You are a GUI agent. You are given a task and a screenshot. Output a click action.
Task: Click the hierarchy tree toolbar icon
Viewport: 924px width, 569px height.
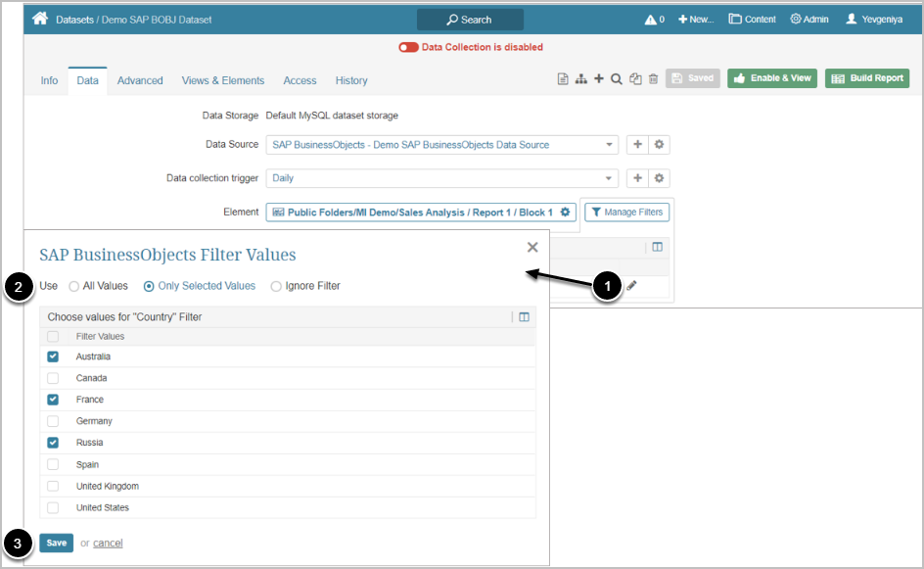(x=581, y=78)
